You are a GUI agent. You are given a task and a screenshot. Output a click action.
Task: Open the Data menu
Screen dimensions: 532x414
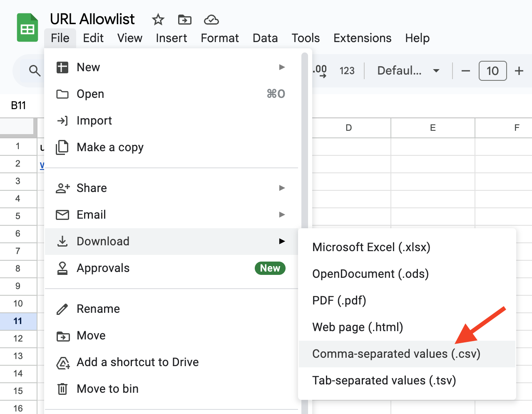pyautogui.click(x=265, y=38)
